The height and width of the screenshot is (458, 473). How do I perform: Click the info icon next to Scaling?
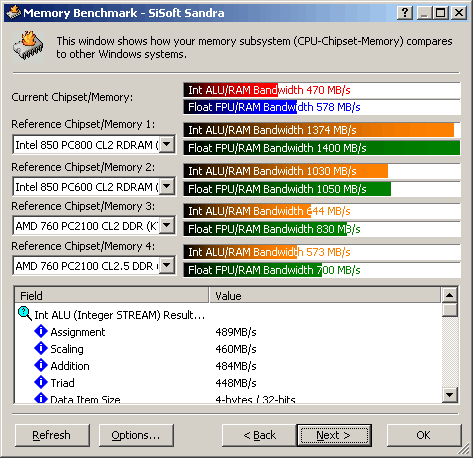(x=41, y=348)
